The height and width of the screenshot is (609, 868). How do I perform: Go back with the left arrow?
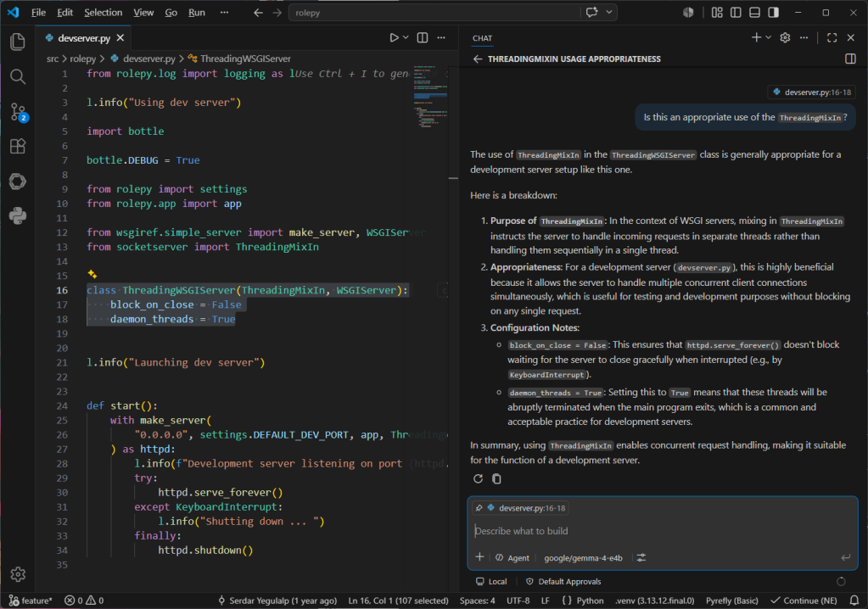[258, 12]
